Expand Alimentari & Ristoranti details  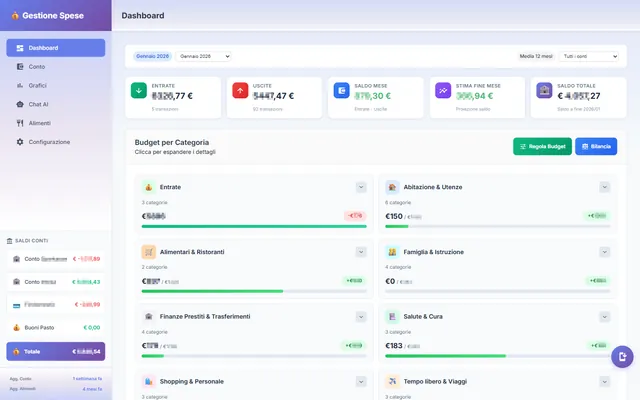[361, 252]
